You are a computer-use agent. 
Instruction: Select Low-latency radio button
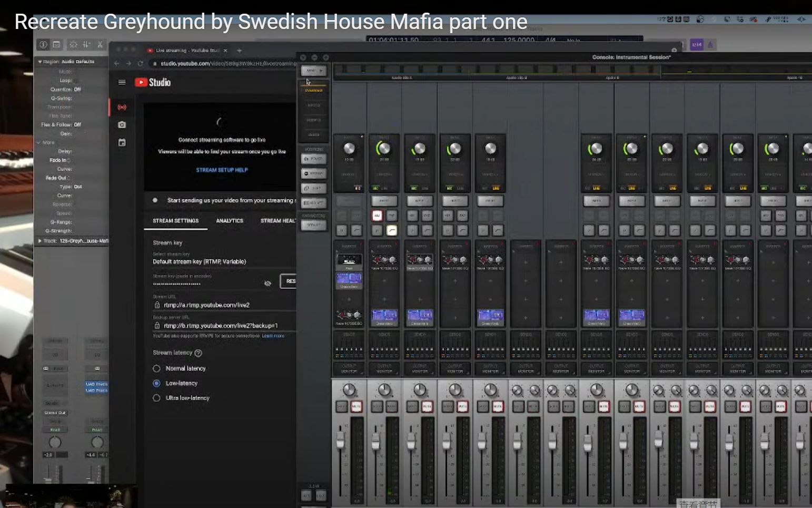point(156,383)
